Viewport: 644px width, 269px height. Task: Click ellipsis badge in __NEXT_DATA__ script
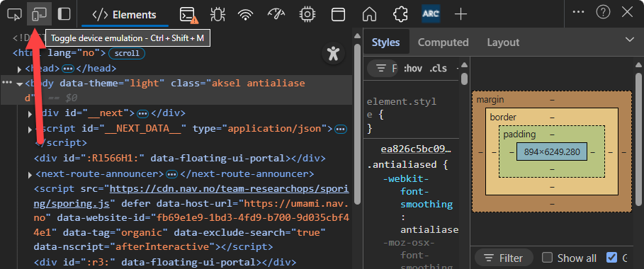pos(341,129)
